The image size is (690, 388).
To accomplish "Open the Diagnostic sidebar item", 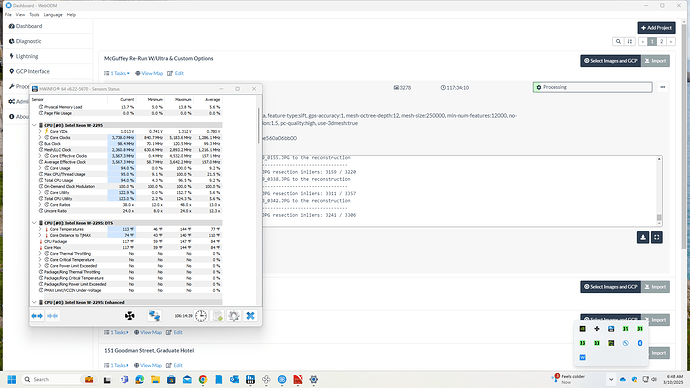I will (25, 41).
